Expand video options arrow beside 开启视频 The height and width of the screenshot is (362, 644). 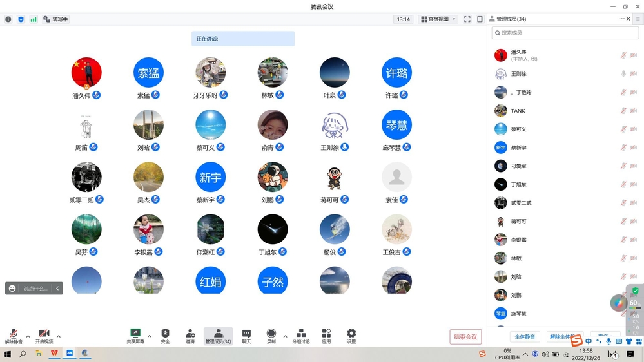pos(59,336)
